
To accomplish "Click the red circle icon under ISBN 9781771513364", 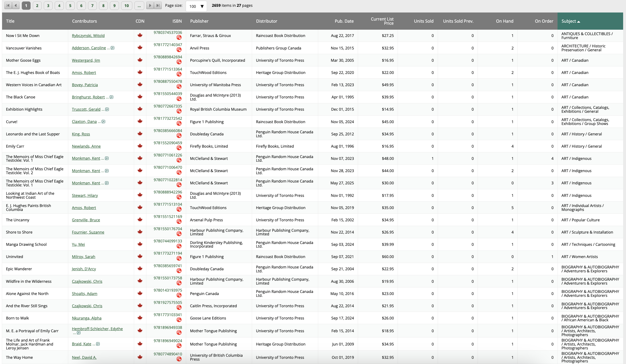I will [x=179, y=74].
